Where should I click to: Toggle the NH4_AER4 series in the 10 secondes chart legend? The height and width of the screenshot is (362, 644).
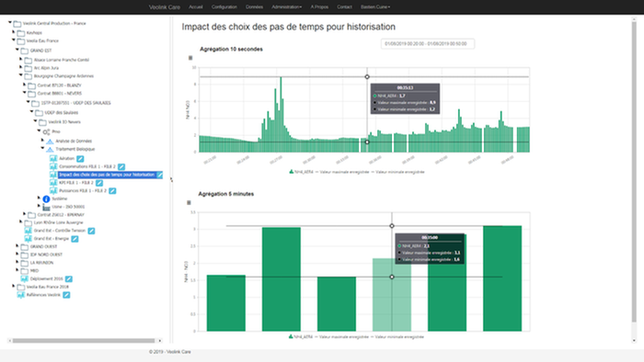coord(302,172)
